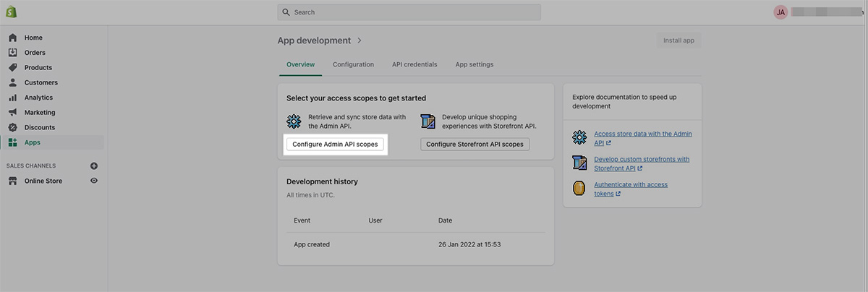868x292 pixels.
Task: Open Develop custom storefronts with Storefront API link
Action: pyautogui.click(x=642, y=163)
